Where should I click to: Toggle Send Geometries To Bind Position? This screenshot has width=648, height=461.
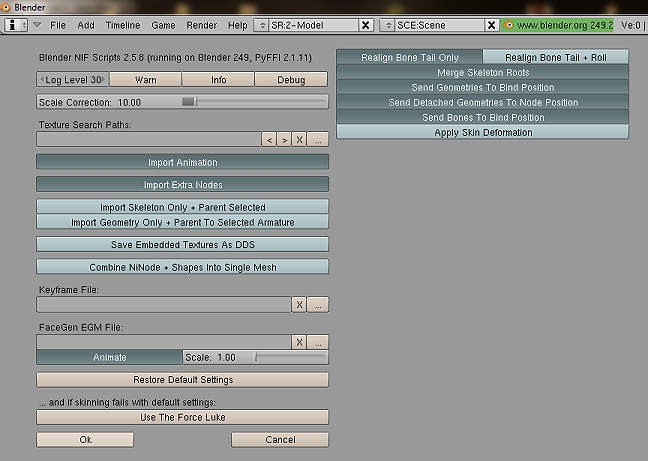pyautogui.click(x=483, y=87)
